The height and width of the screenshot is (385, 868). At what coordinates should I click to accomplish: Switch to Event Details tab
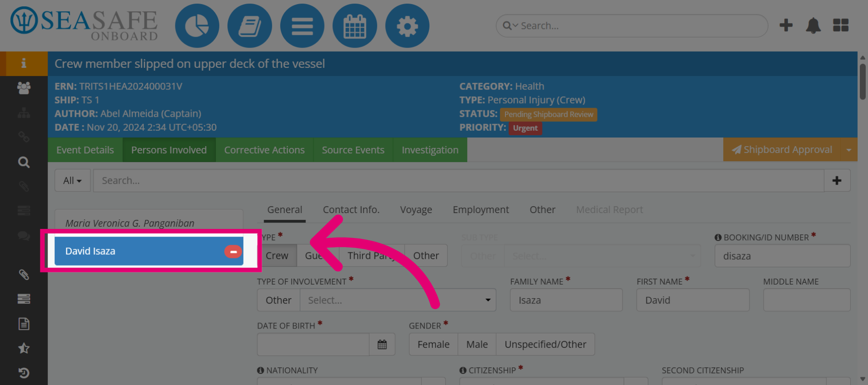(x=85, y=150)
